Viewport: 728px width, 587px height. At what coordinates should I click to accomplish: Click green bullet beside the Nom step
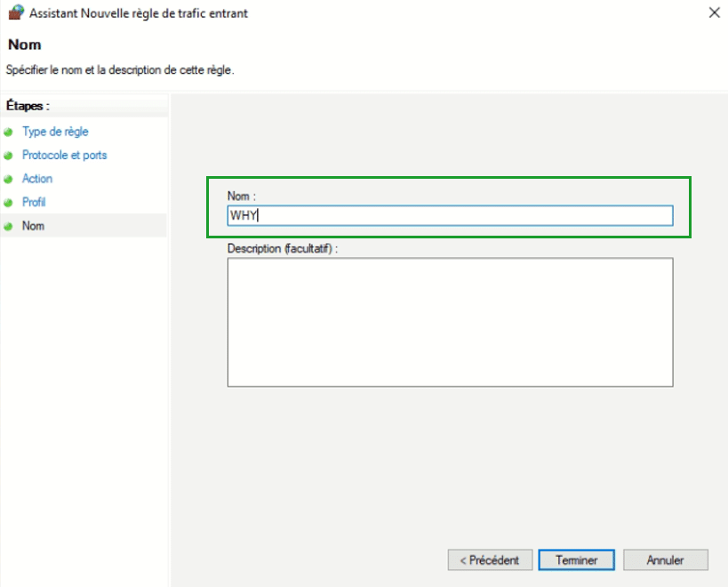(8, 227)
